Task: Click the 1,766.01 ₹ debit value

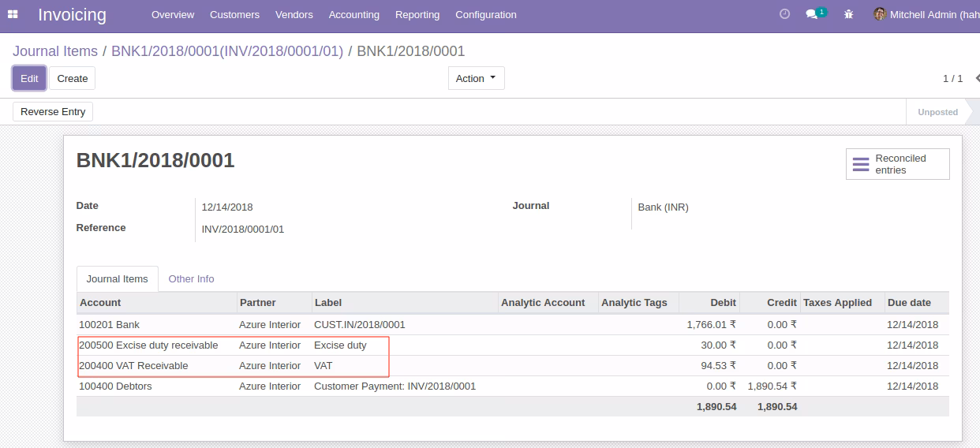Action: click(712, 325)
